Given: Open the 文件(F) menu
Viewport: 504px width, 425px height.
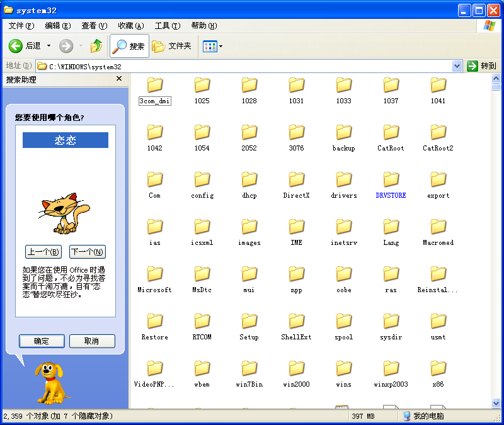Looking at the screenshot, I should click(21, 26).
